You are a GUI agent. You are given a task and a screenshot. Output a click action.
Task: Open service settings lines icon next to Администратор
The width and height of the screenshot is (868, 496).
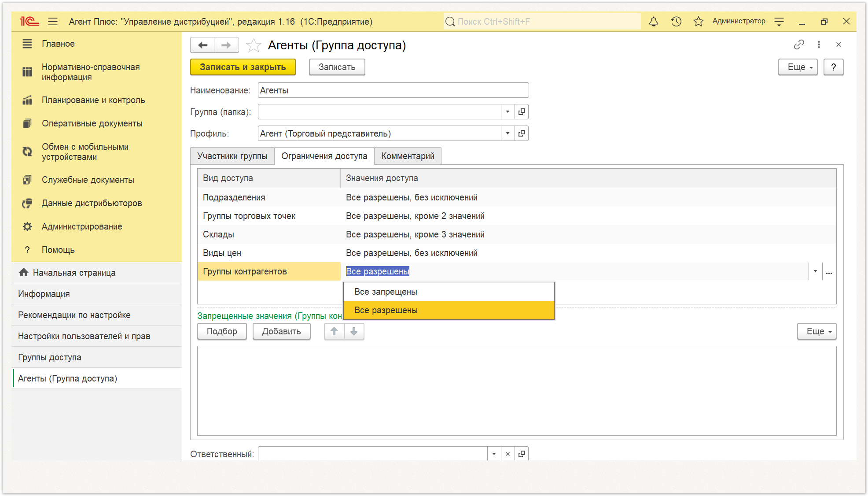(x=779, y=21)
